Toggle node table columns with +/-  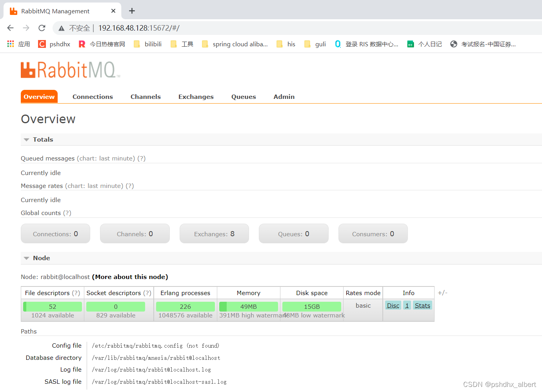click(x=442, y=293)
